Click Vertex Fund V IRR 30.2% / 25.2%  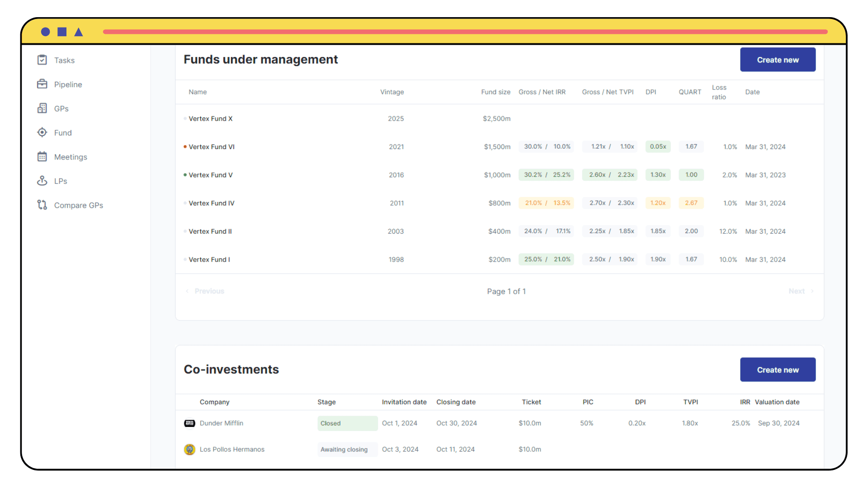[546, 175]
